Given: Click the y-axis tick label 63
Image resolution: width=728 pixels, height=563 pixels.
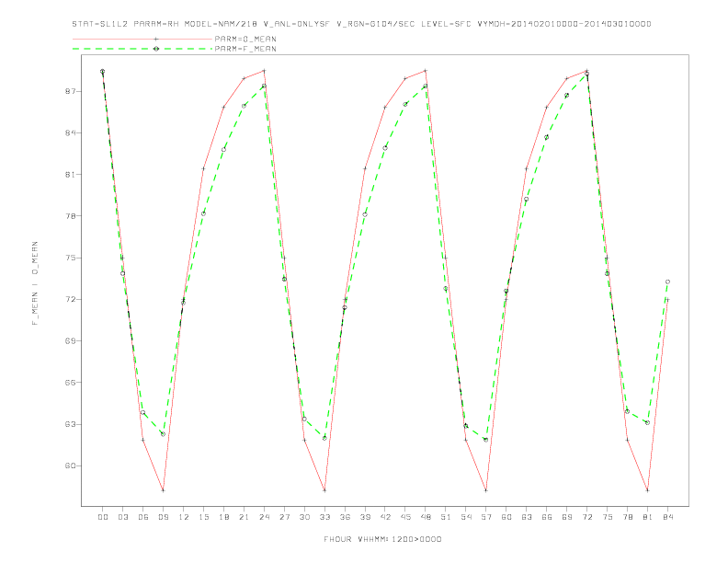Looking at the screenshot, I should pyautogui.click(x=70, y=424).
